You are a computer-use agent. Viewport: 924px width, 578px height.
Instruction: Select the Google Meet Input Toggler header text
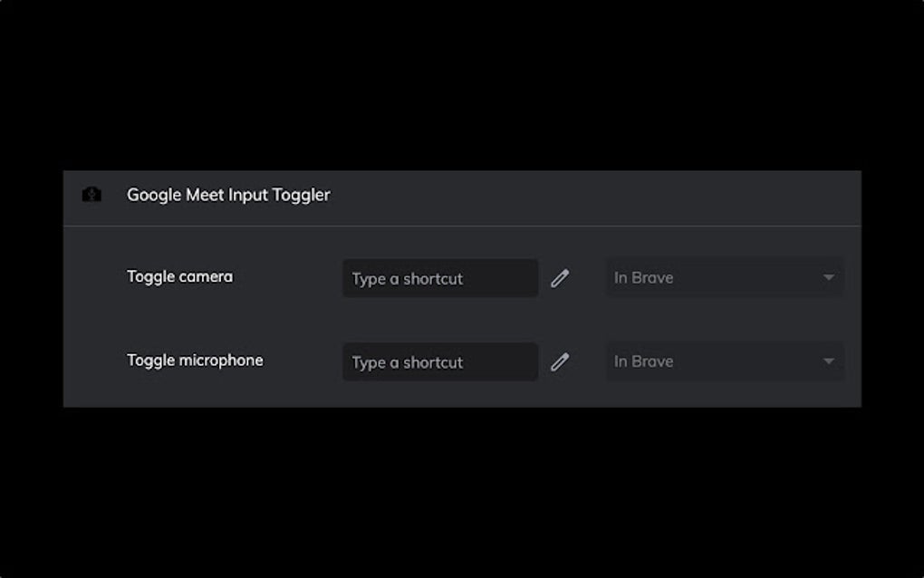pos(228,194)
